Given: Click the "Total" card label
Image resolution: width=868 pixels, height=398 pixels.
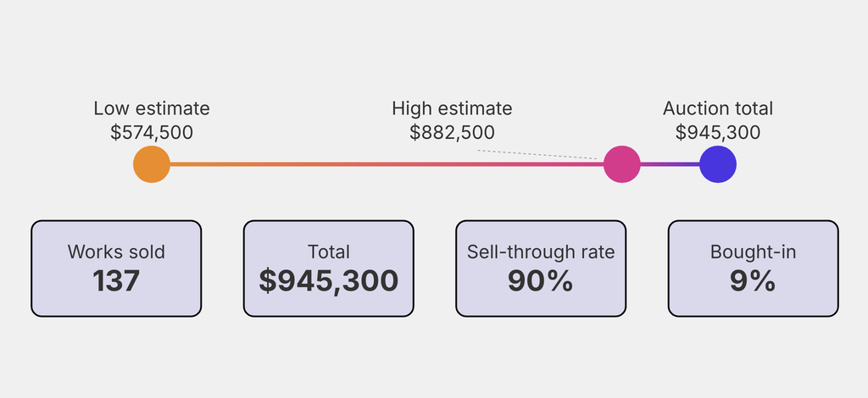Looking at the screenshot, I should coord(329,252).
